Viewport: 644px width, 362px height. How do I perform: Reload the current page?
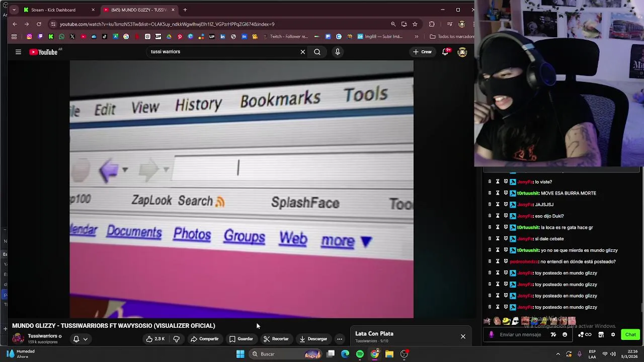(x=39, y=24)
